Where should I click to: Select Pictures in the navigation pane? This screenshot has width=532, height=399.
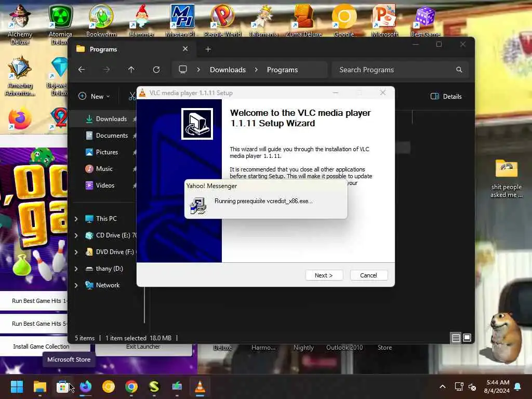[x=107, y=152]
